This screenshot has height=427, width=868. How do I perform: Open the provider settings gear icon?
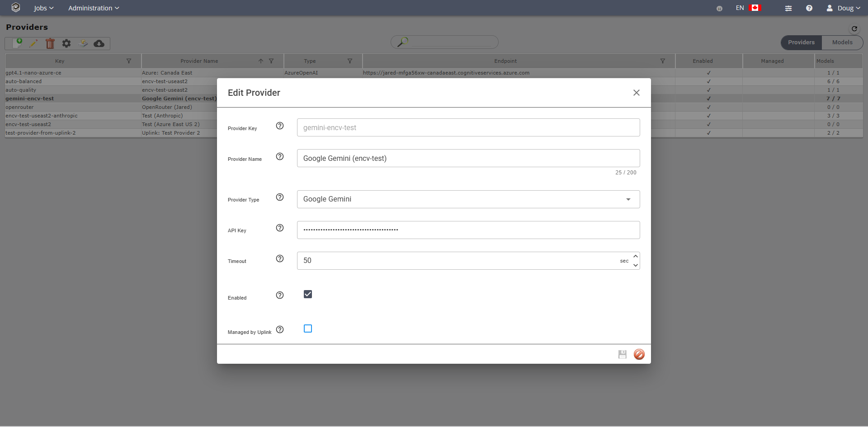click(x=66, y=43)
